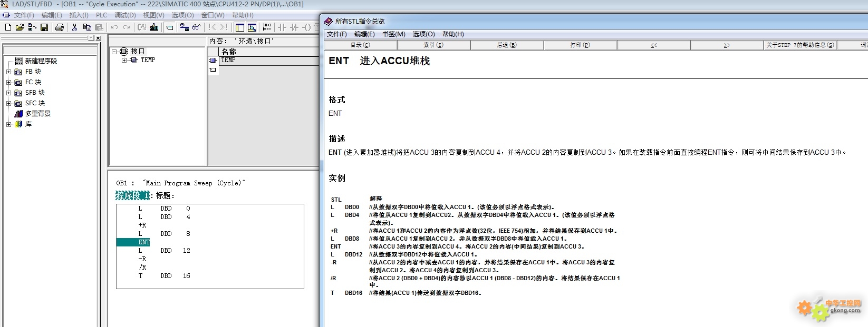Viewport: 868px width, 327px height.
Task: Click the new network toolbar icon
Action: pos(267,27)
